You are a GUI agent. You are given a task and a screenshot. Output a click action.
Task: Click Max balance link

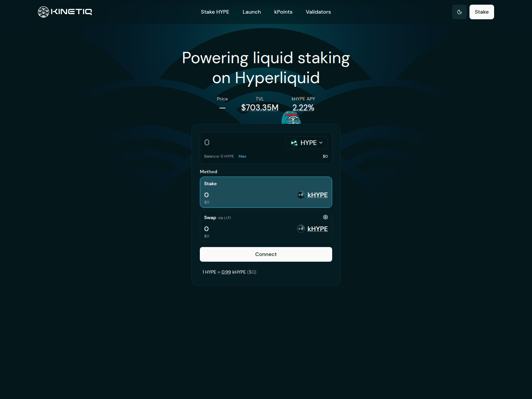tap(242, 156)
